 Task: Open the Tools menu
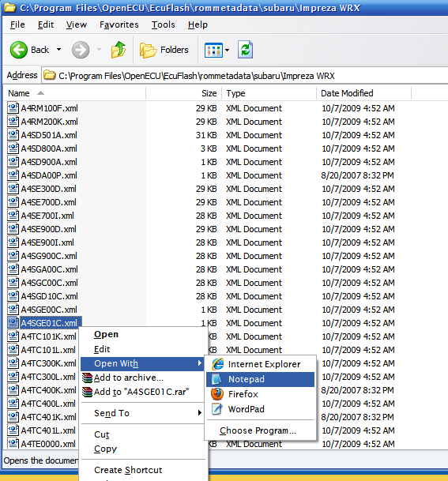(x=164, y=24)
